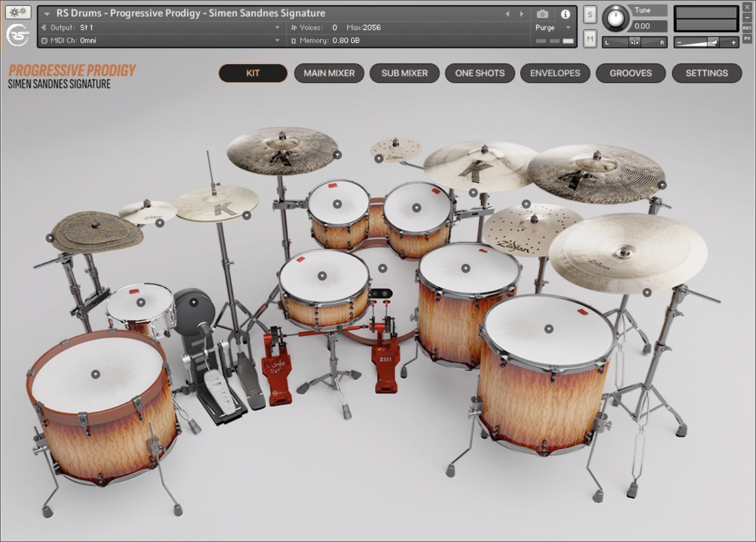The height and width of the screenshot is (542, 756).
Task: Open the center snare drum marker
Action: pyautogui.click(x=323, y=276)
